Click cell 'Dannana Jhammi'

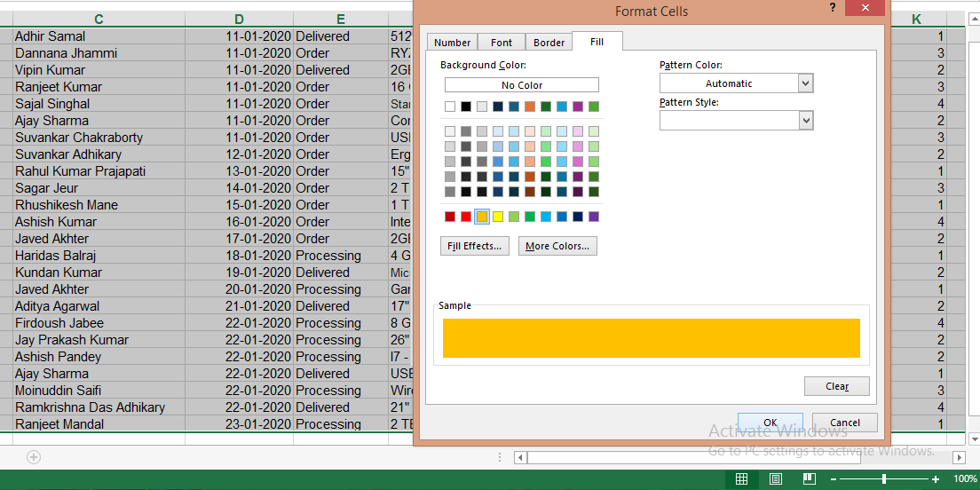click(x=99, y=53)
